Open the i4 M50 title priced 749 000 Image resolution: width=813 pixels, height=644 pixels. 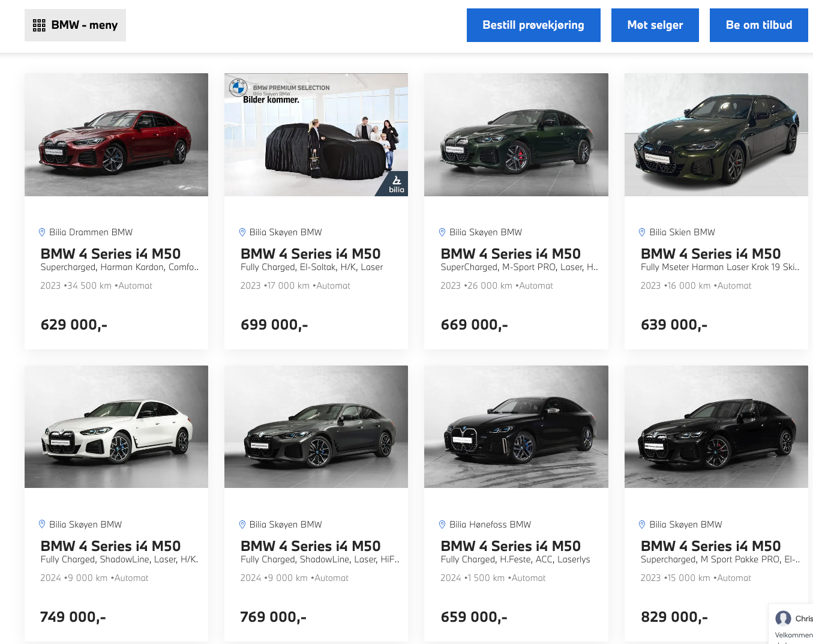[110, 546]
